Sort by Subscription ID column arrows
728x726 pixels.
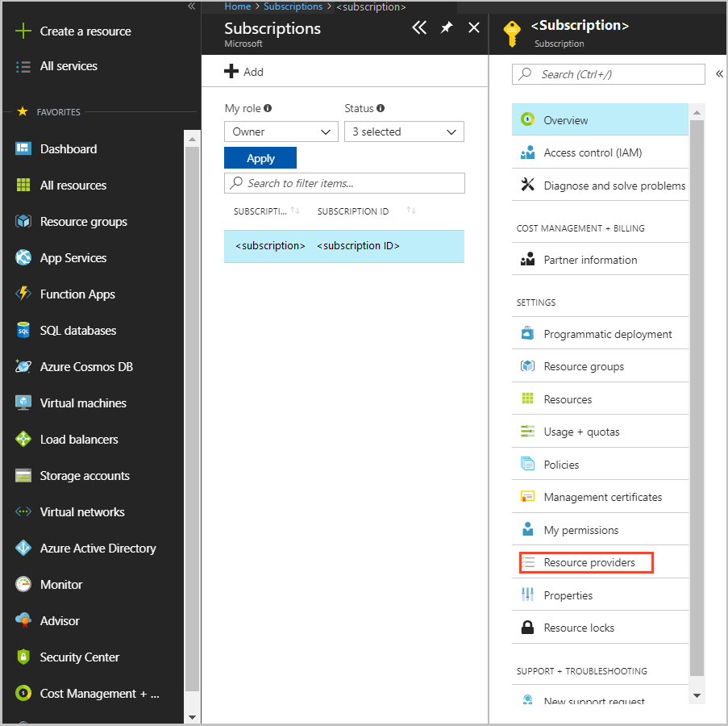pyautogui.click(x=411, y=211)
